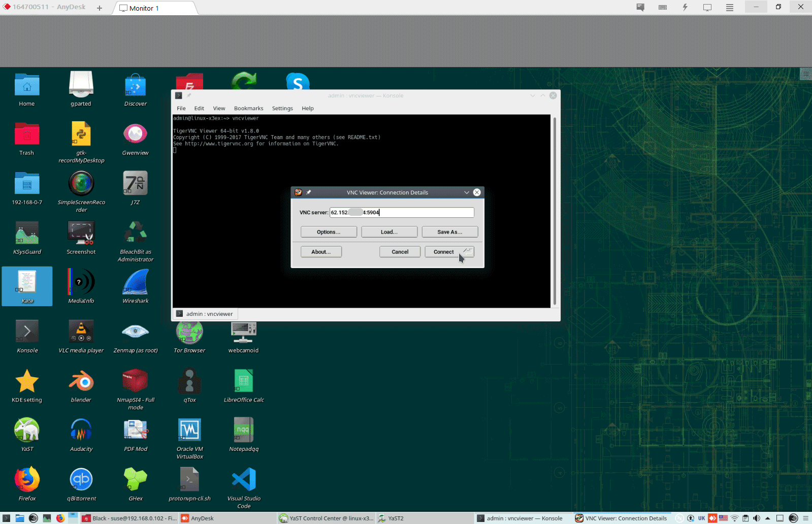The width and height of the screenshot is (812, 524).
Task: Click Load... button in VNC dialog
Action: 389,232
